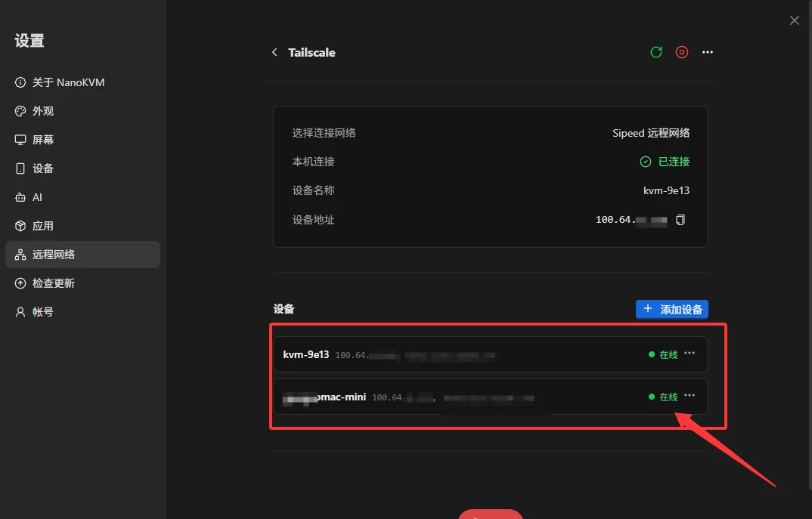Click the upload-circle icon next to 检查更新
Viewport: 812px width, 519px height.
(x=20, y=283)
